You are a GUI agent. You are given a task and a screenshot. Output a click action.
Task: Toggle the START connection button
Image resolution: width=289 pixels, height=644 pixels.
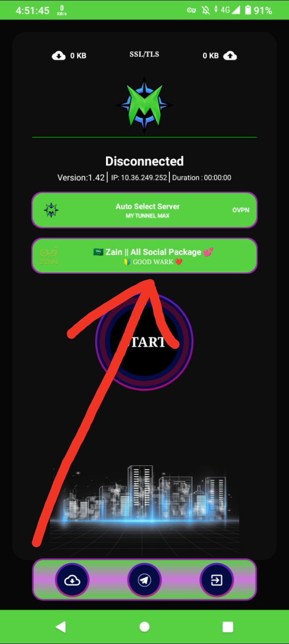pos(144,342)
